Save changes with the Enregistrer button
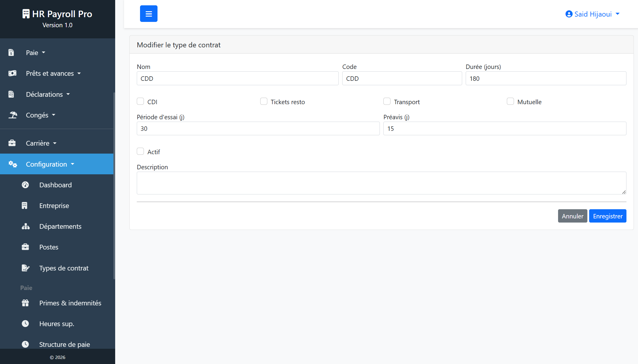The image size is (638, 364). tap(608, 216)
